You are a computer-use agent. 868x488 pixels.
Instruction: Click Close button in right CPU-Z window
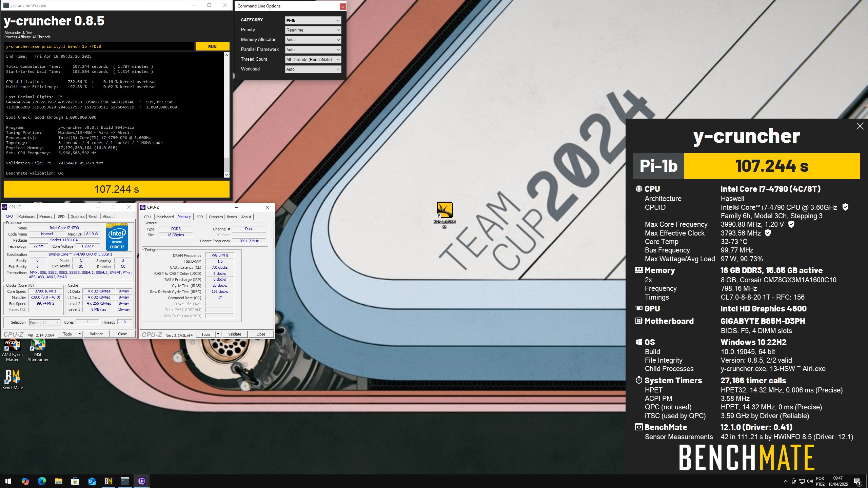click(x=261, y=334)
